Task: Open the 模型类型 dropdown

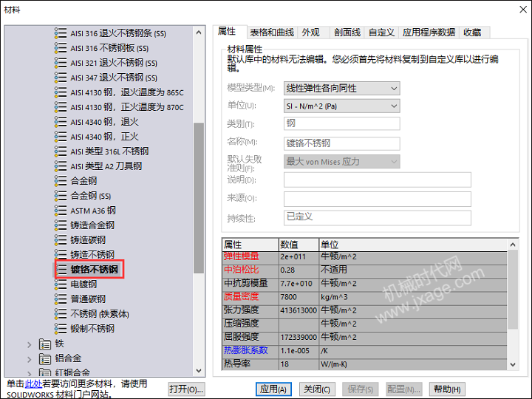Action: (341, 88)
